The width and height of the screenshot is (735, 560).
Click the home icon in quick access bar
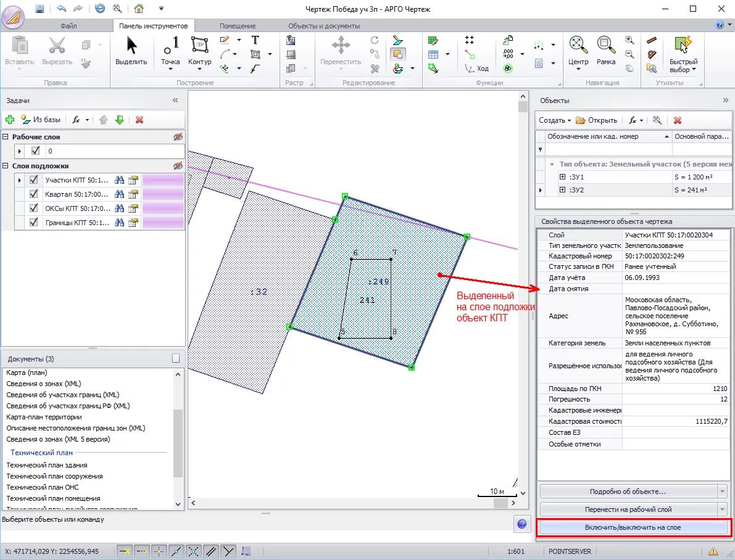(138, 9)
